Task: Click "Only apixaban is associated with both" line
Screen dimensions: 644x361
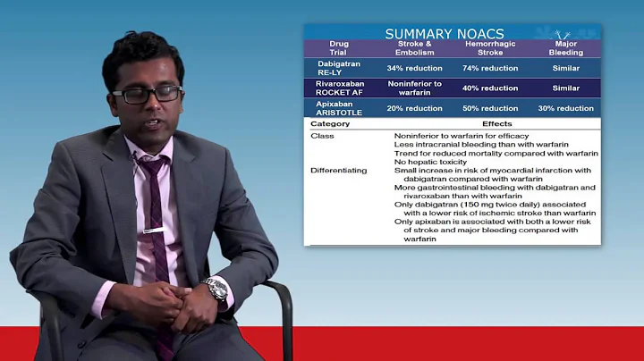Action: coord(492,231)
